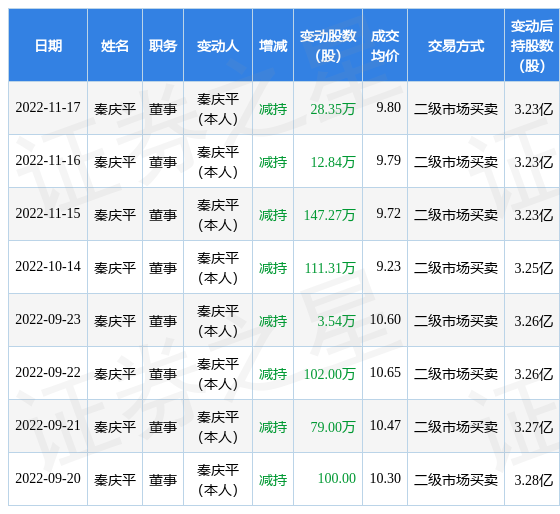Click 3.23亿 in the 2022-11-15 row

coord(534,215)
